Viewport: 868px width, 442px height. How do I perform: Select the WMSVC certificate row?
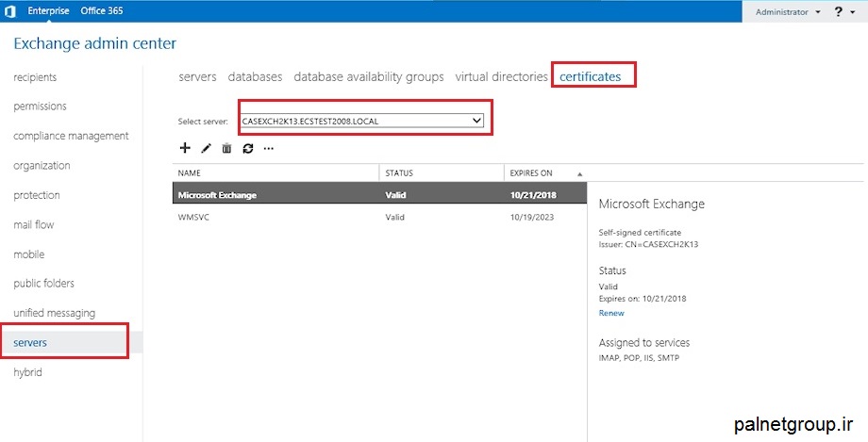click(x=379, y=217)
